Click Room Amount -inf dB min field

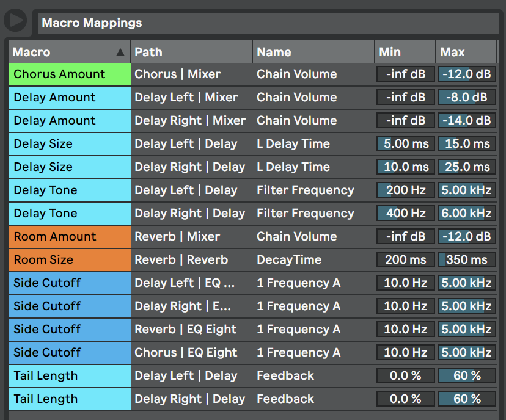coord(406,237)
